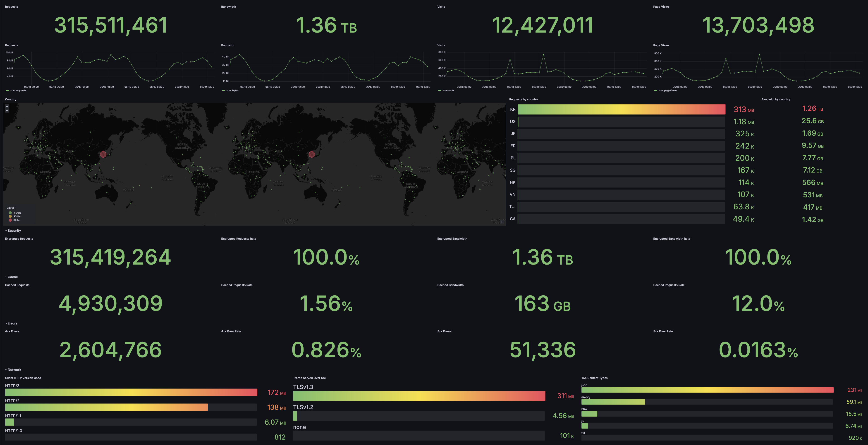The width and height of the screenshot is (868, 445).
Task: Toggle the sum.visits legend series
Action: point(448,90)
